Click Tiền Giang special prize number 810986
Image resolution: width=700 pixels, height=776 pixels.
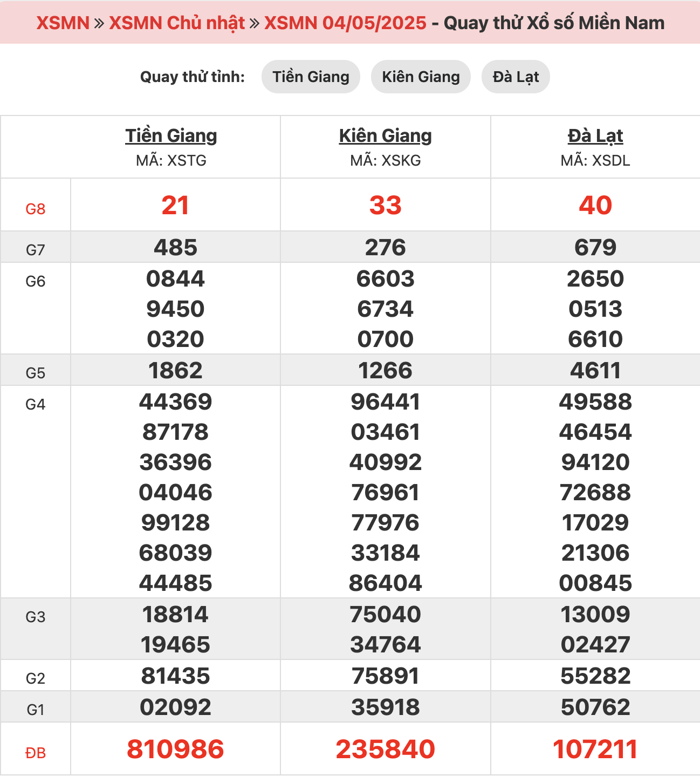tap(175, 749)
